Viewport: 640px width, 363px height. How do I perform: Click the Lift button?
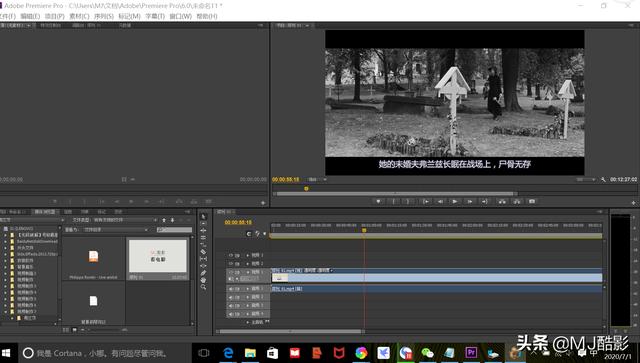[x=502, y=201]
